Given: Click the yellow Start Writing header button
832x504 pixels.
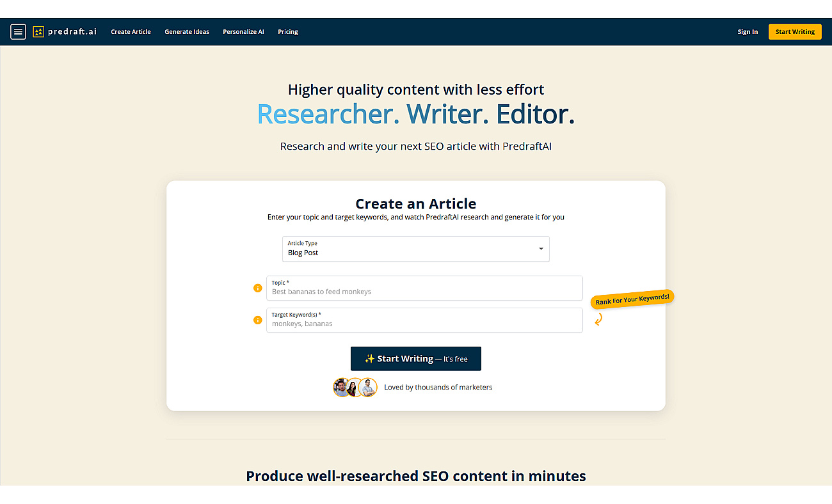Looking at the screenshot, I should pyautogui.click(x=795, y=32).
